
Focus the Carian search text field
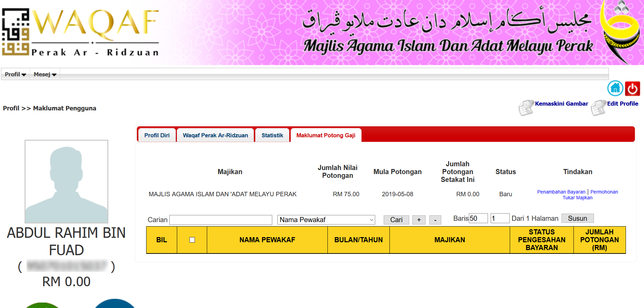[x=221, y=220]
